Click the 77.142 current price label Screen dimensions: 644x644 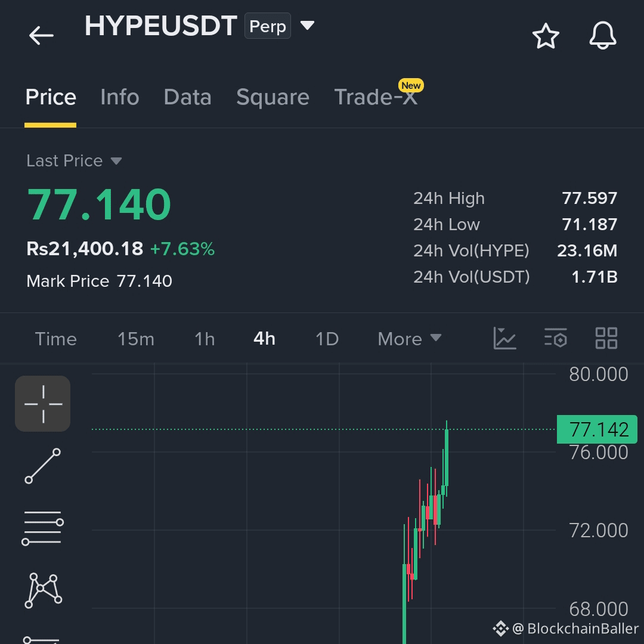[x=597, y=429]
